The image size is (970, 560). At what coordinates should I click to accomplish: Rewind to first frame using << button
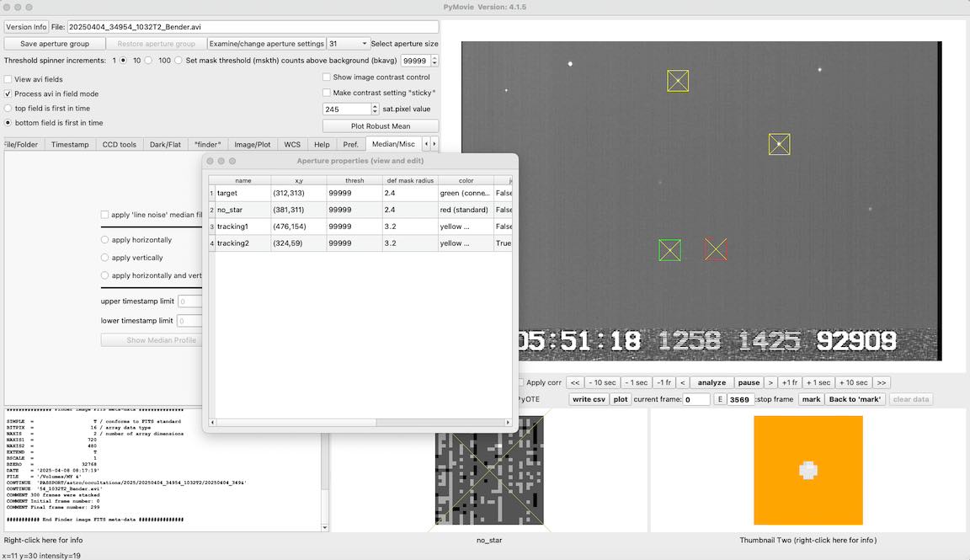[574, 382]
